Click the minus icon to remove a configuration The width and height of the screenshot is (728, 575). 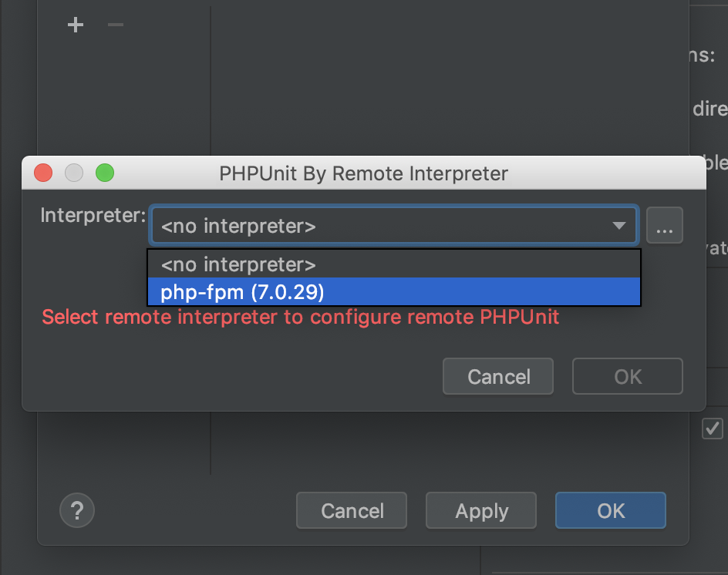(x=116, y=25)
